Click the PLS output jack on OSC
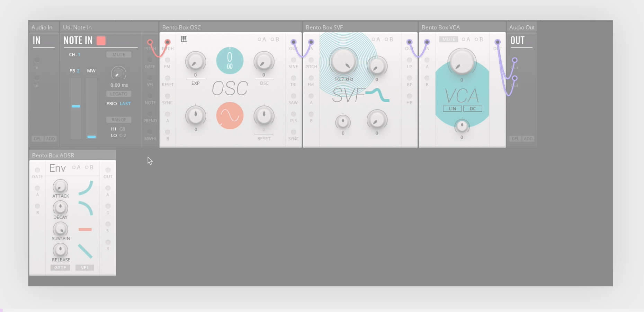This screenshot has height=312, width=644. pyautogui.click(x=294, y=114)
